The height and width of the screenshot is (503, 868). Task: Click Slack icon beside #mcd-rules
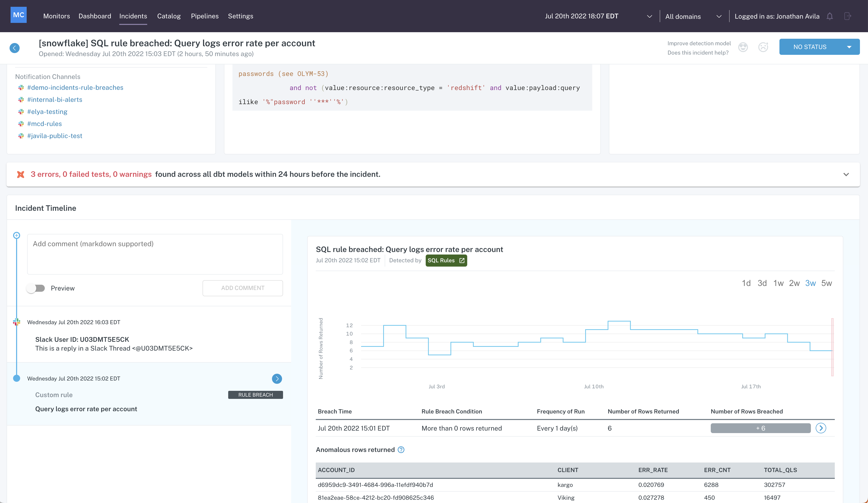click(21, 123)
